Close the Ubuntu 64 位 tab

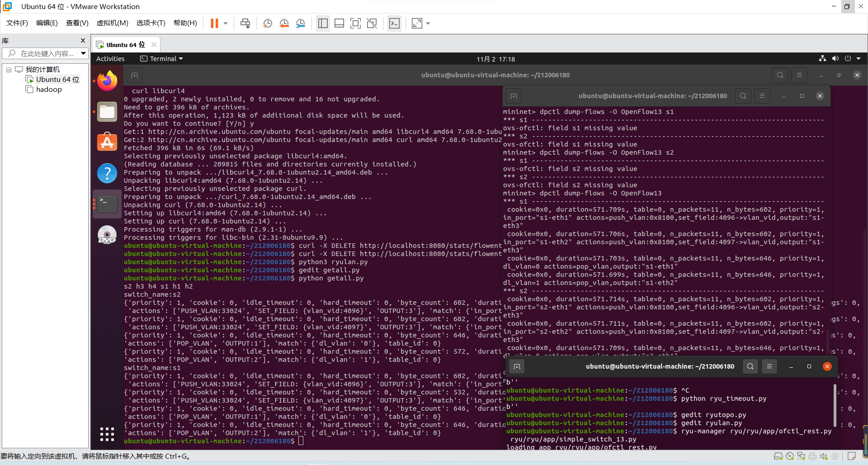(154, 44)
